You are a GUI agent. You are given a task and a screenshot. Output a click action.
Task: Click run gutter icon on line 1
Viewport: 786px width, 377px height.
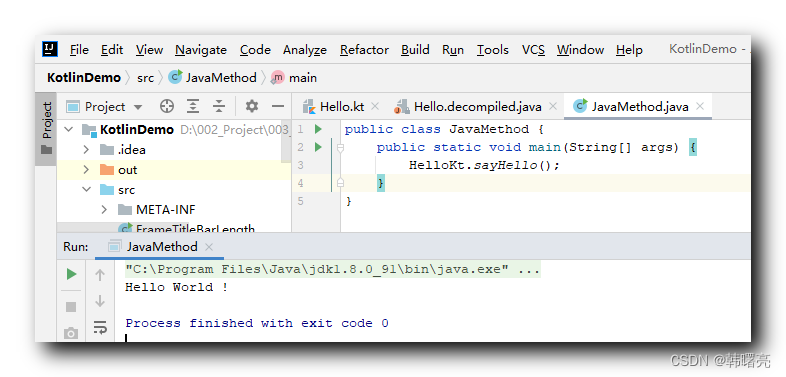(x=318, y=129)
